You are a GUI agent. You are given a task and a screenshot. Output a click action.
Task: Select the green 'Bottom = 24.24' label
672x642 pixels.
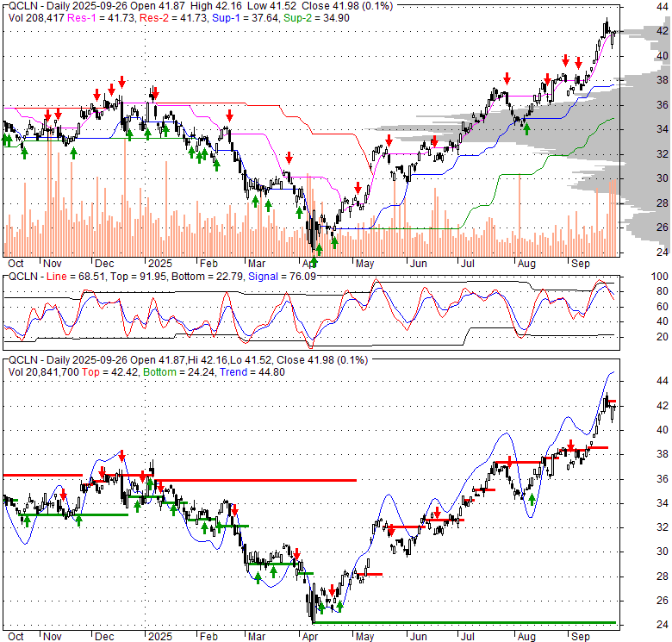(x=179, y=372)
